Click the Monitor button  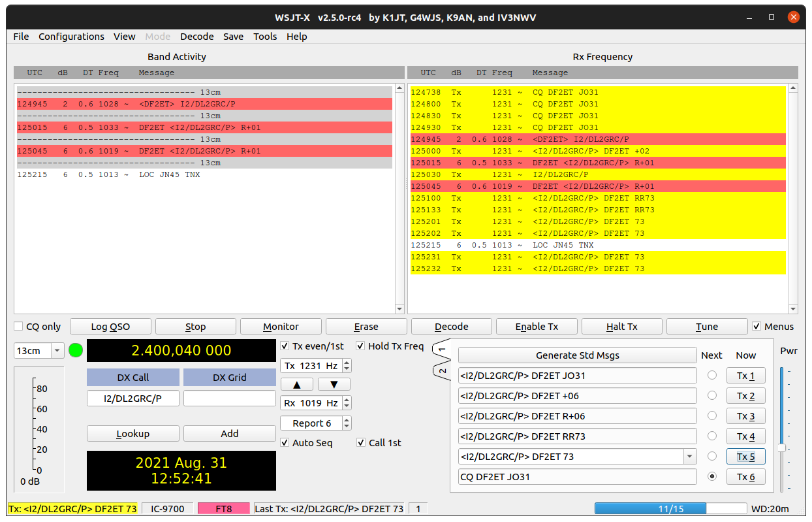(x=281, y=327)
